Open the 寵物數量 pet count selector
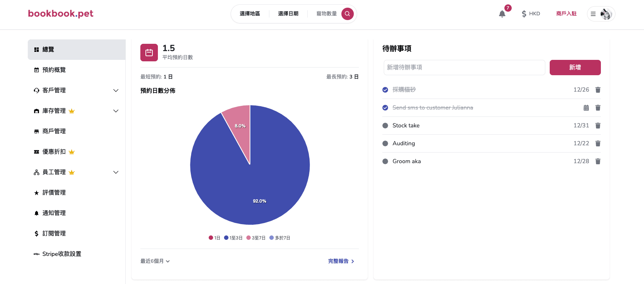The image size is (644, 284). tap(327, 14)
